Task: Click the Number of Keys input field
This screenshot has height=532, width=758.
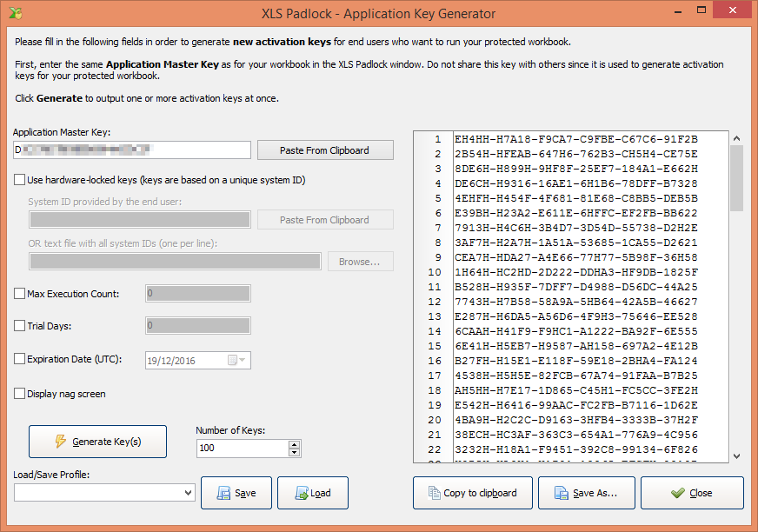Action: tap(242, 449)
